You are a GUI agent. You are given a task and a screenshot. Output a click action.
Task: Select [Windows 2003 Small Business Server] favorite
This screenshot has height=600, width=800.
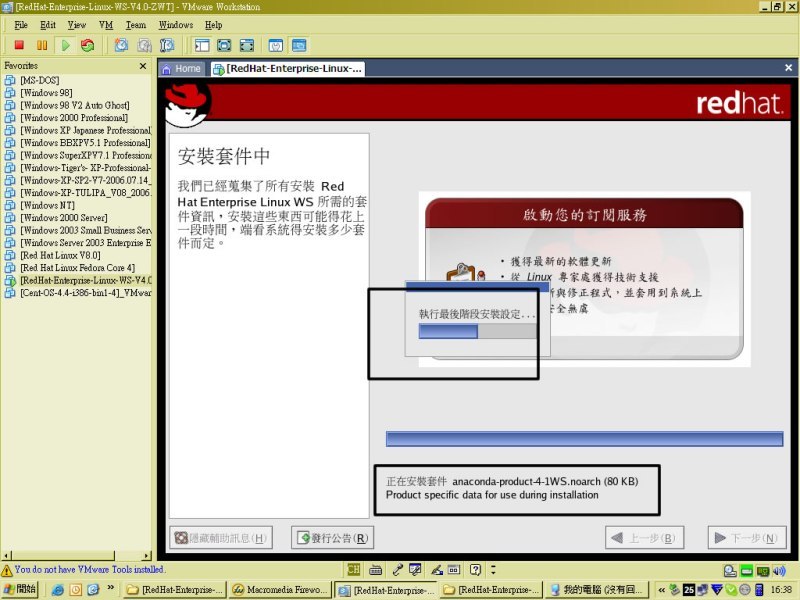(x=78, y=230)
